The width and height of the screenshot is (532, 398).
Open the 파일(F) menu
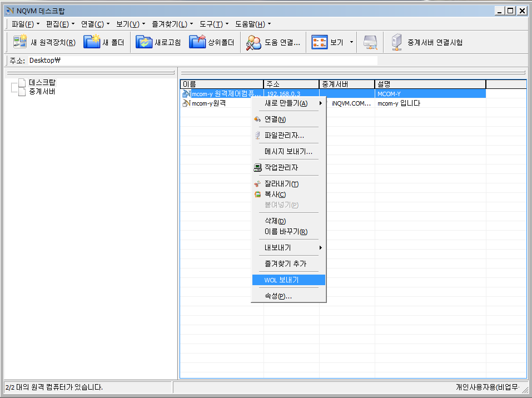[x=26, y=24]
